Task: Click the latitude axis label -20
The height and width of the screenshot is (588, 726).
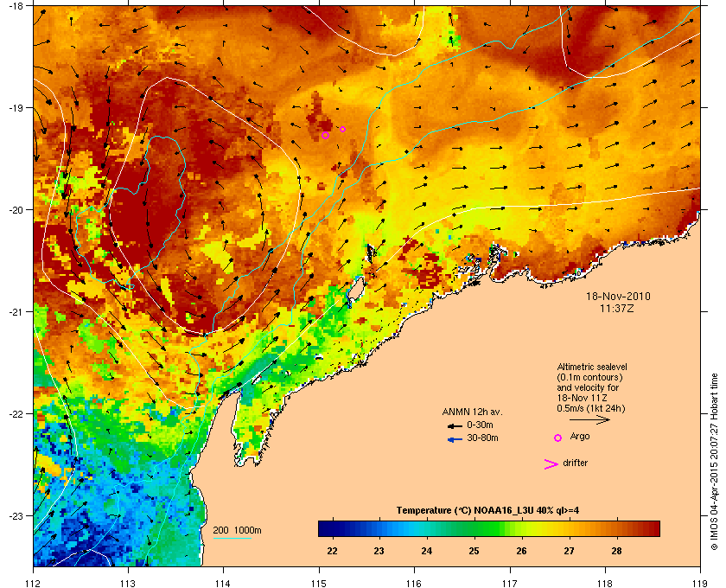Action: 16,209
